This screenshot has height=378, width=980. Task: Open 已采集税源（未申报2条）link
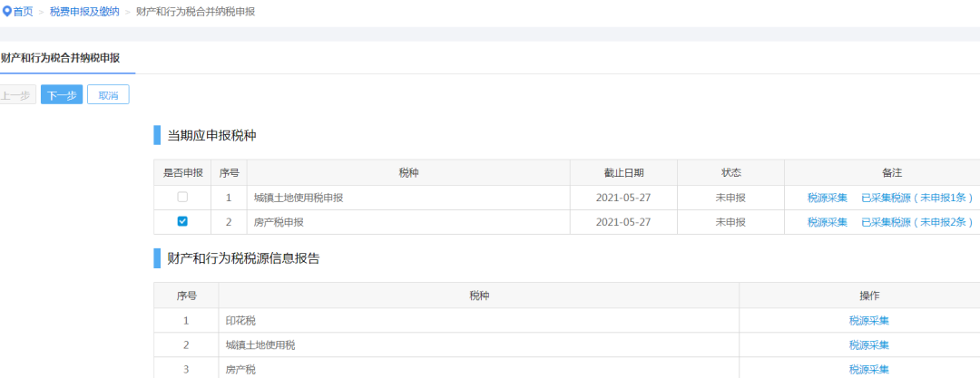(x=917, y=222)
